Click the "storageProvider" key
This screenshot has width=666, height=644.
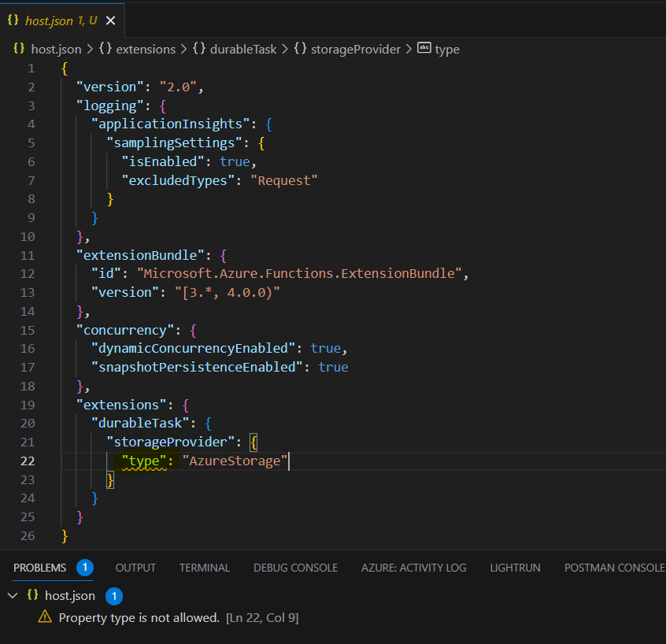pos(170,442)
